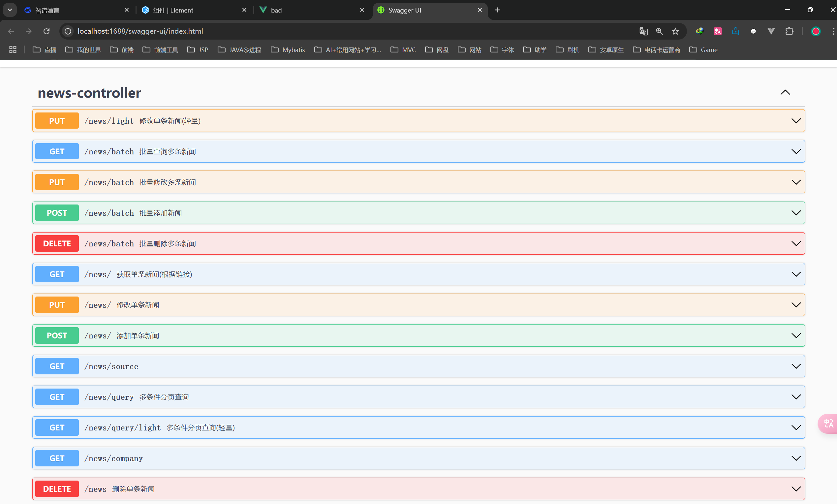Open the Mybatis bookmark folder
837x504 pixels.
(288, 50)
